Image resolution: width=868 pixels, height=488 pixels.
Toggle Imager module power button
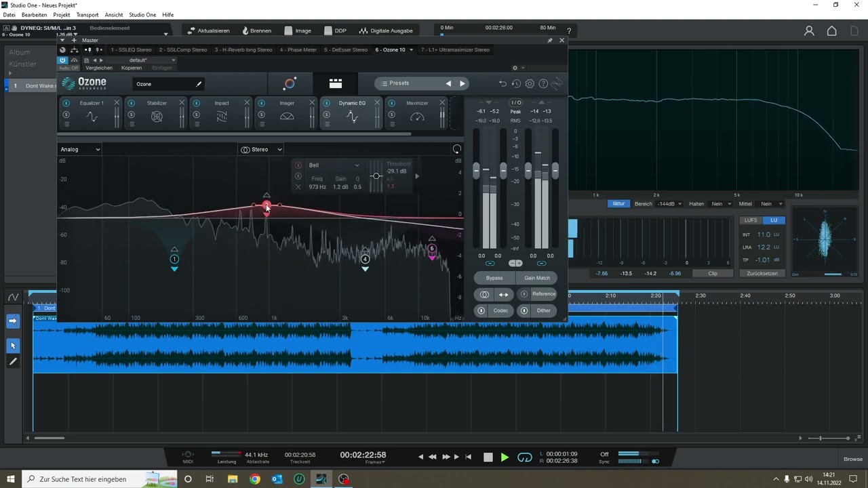tap(261, 103)
